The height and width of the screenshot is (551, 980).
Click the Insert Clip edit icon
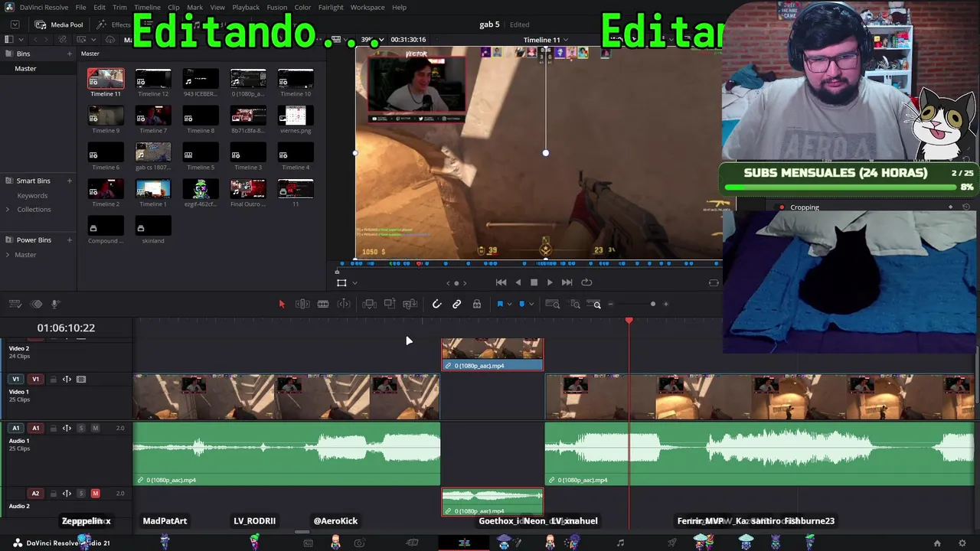pyautogui.click(x=369, y=304)
